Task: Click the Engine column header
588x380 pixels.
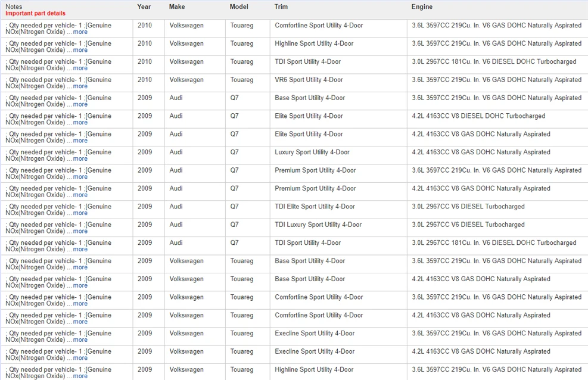Action: click(x=422, y=7)
